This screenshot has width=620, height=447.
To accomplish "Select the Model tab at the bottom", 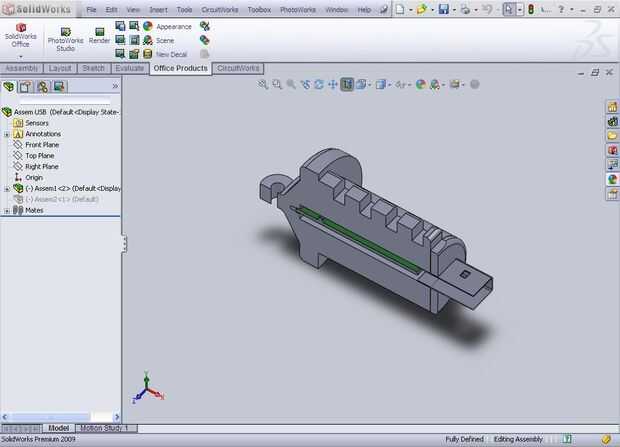I will tap(59, 428).
